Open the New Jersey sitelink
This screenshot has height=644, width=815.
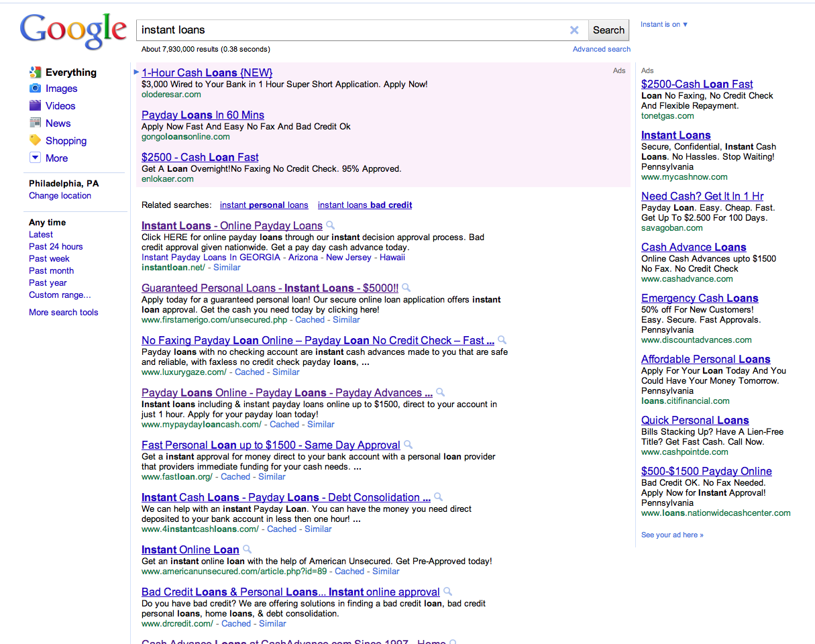pyautogui.click(x=348, y=257)
